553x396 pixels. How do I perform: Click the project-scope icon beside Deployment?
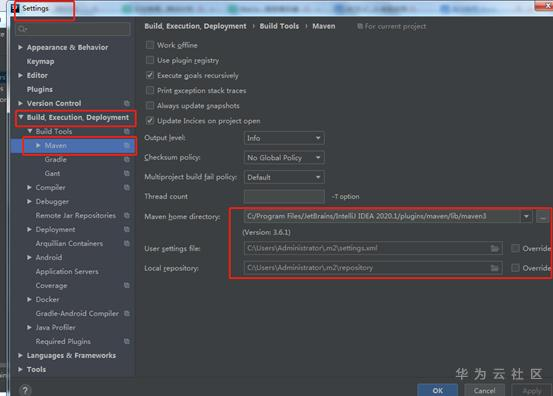coord(127,229)
